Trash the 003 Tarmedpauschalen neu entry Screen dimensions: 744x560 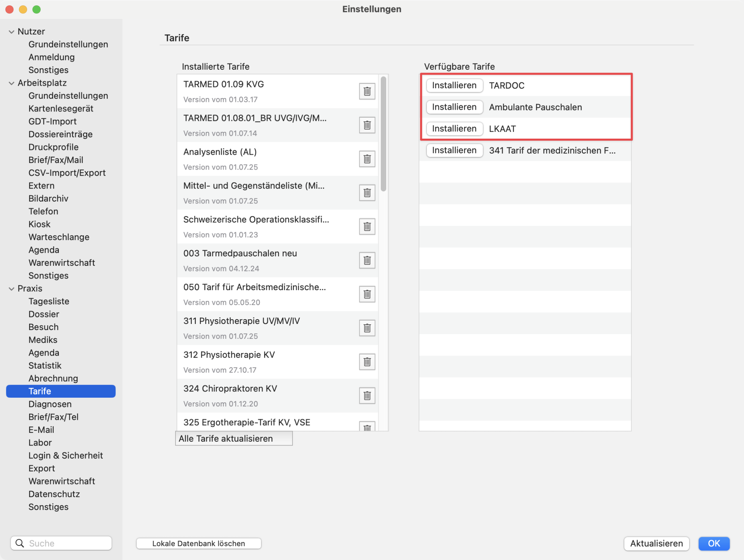367,260
